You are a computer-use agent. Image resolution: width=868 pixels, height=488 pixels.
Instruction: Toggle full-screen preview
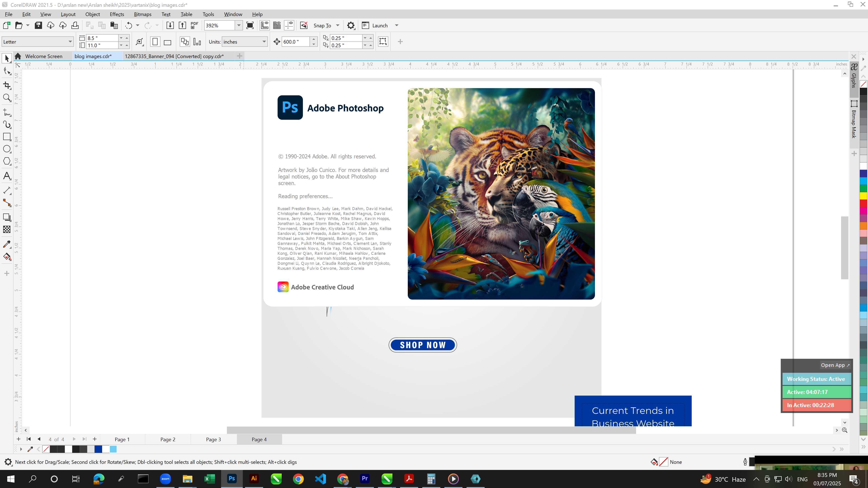[250, 25]
